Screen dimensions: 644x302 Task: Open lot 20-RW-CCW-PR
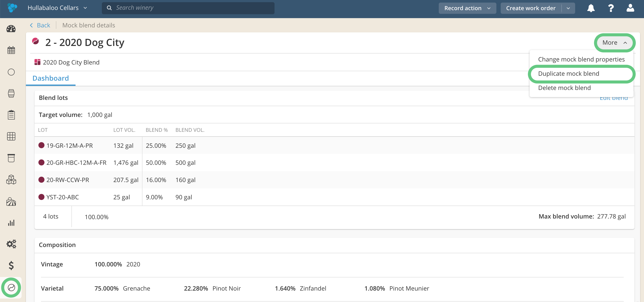[68, 180]
